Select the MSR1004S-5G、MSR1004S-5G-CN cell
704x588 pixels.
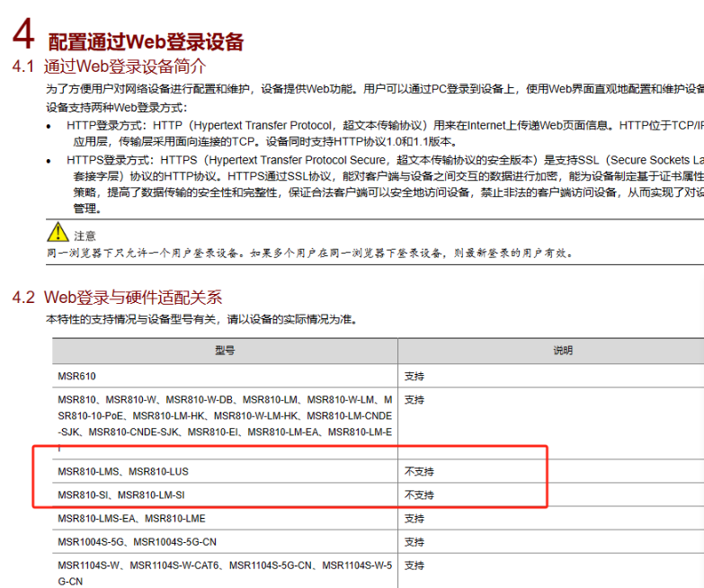pos(225,542)
